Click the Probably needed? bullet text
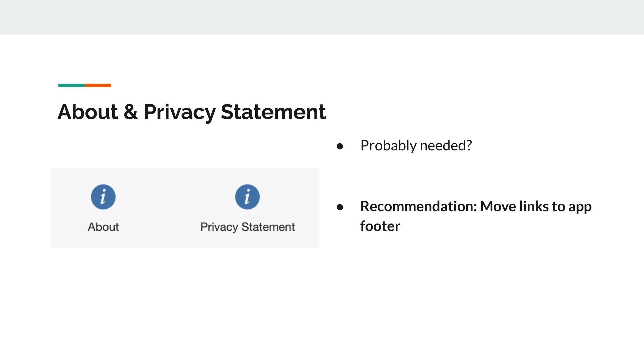The width and height of the screenshot is (644, 362). [416, 146]
